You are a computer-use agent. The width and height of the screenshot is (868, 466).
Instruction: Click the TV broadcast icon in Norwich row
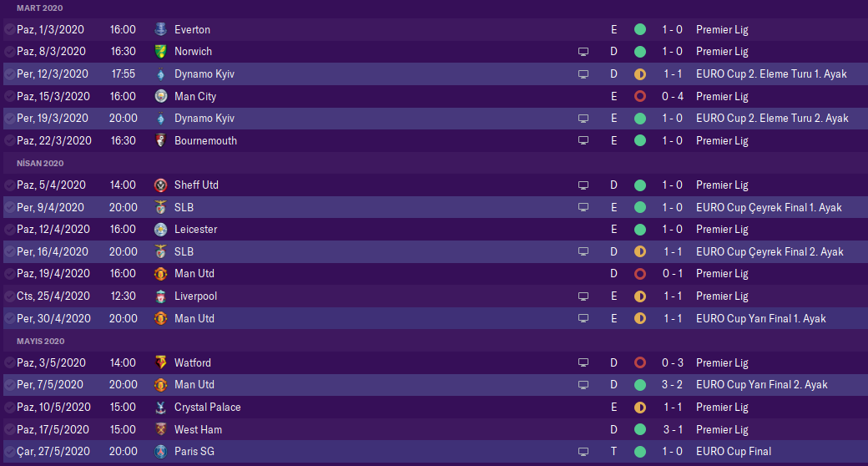(583, 52)
